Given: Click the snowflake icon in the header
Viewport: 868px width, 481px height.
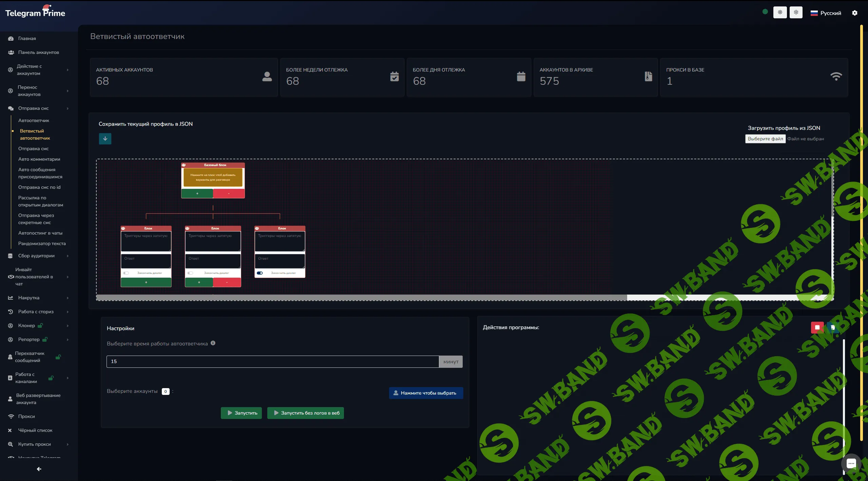Looking at the screenshot, I should click(x=796, y=13).
